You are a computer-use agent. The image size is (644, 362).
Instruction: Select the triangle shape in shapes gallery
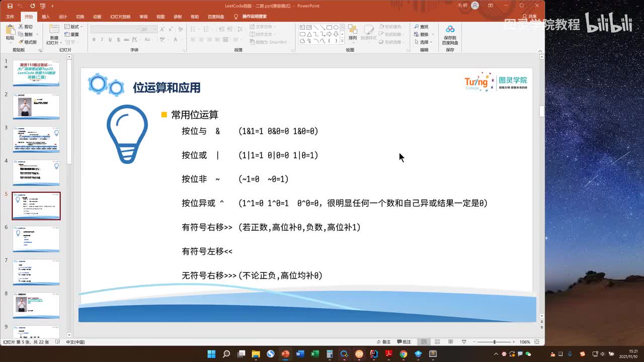point(309,34)
